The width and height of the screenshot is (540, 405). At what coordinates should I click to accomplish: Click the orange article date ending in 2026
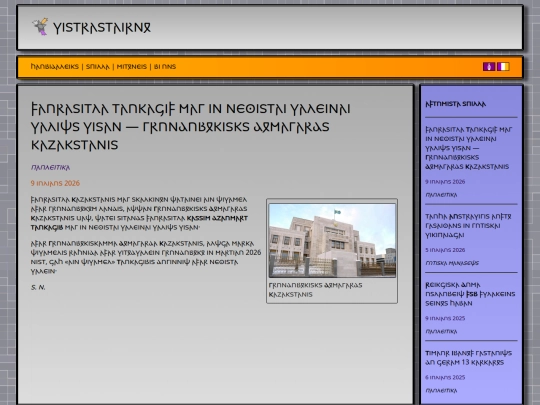(55, 183)
